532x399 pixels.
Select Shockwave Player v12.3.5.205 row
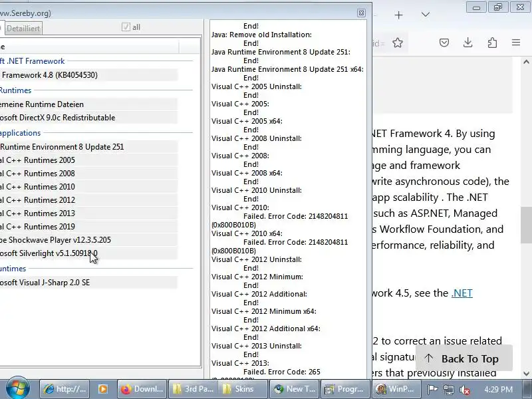pos(88,240)
